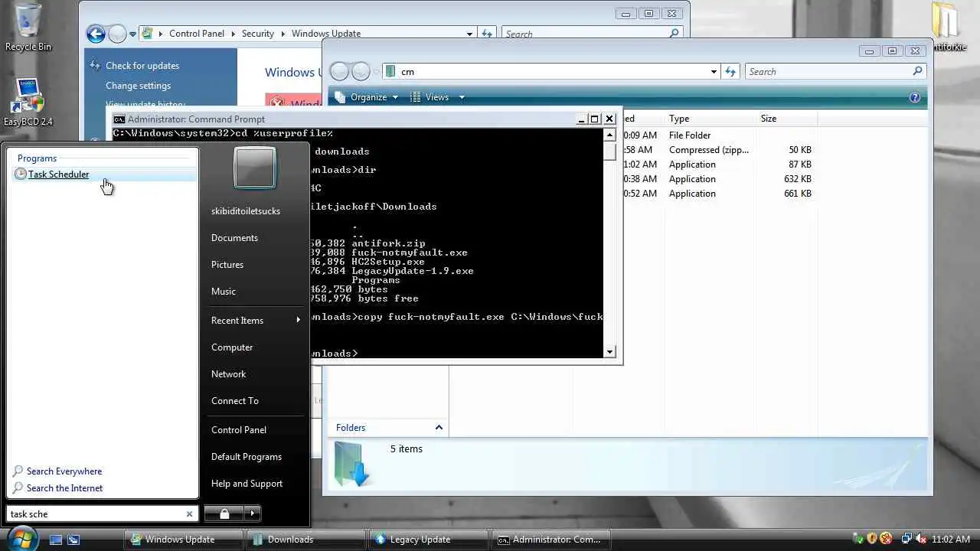Viewport: 980px width, 551px height.
Task: Open Connect To from the Start menu
Action: pos(235,401)
